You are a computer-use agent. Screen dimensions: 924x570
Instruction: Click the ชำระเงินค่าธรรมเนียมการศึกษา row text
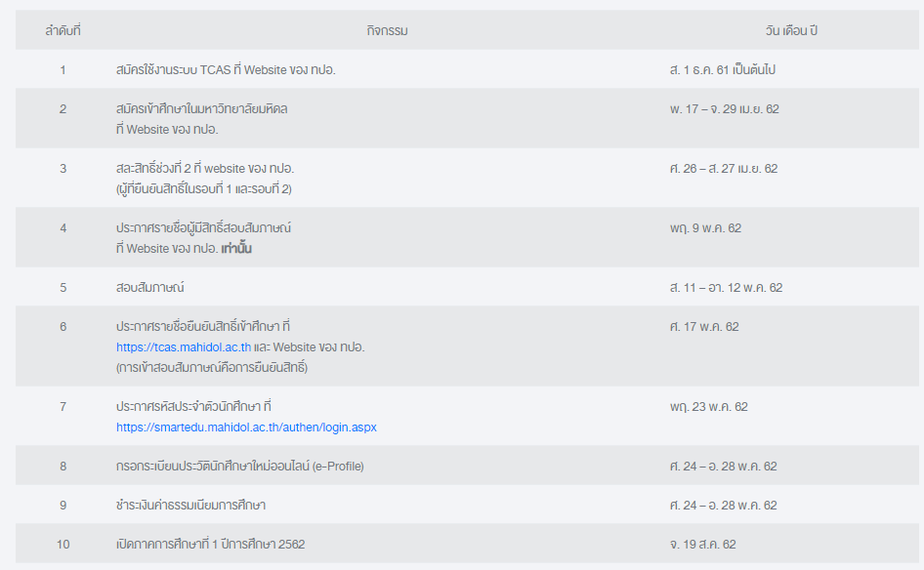tap(190, 506)
